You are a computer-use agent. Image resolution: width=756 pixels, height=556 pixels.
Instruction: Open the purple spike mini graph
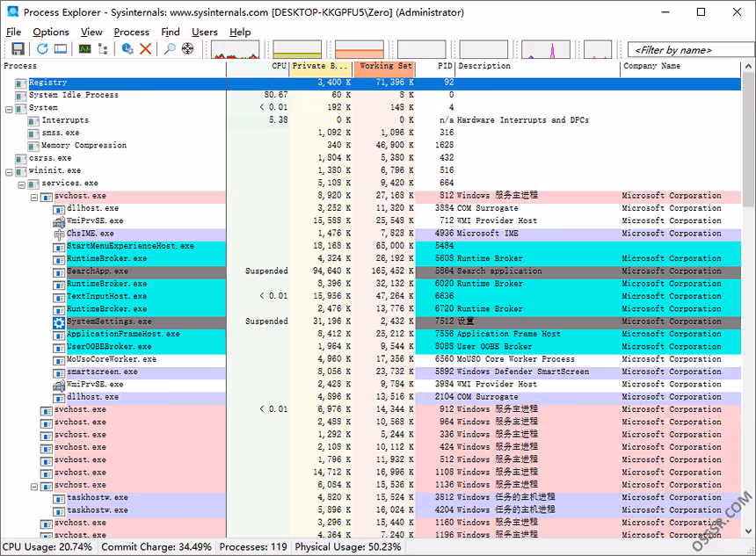(x=546, y=49)
